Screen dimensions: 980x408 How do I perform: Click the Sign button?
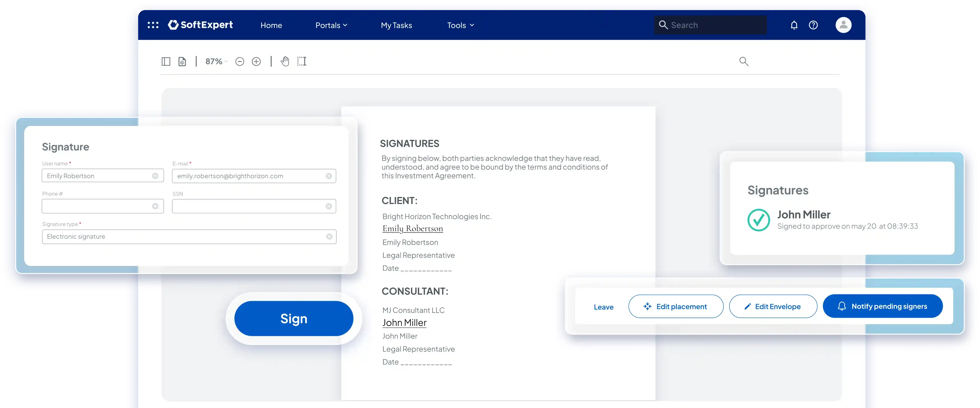(294, 319)
